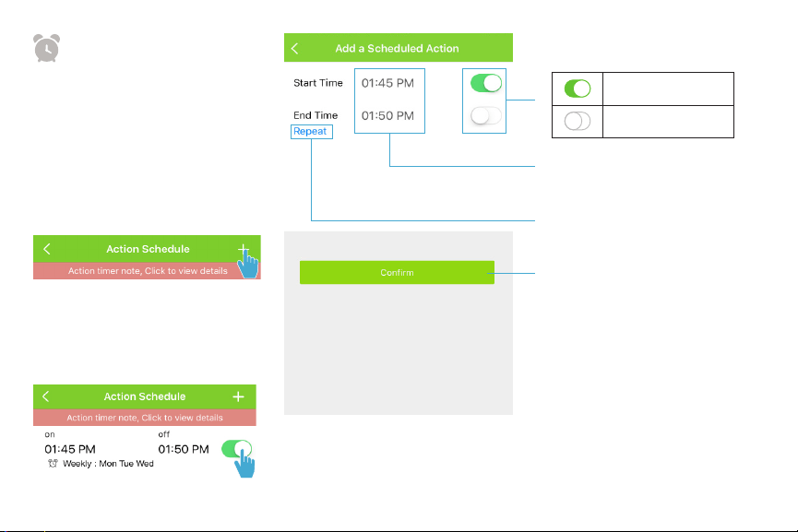798x532 pixels.
Task: Go back from Action Schedule listing 01:45 PM
Action: (46, 396)
